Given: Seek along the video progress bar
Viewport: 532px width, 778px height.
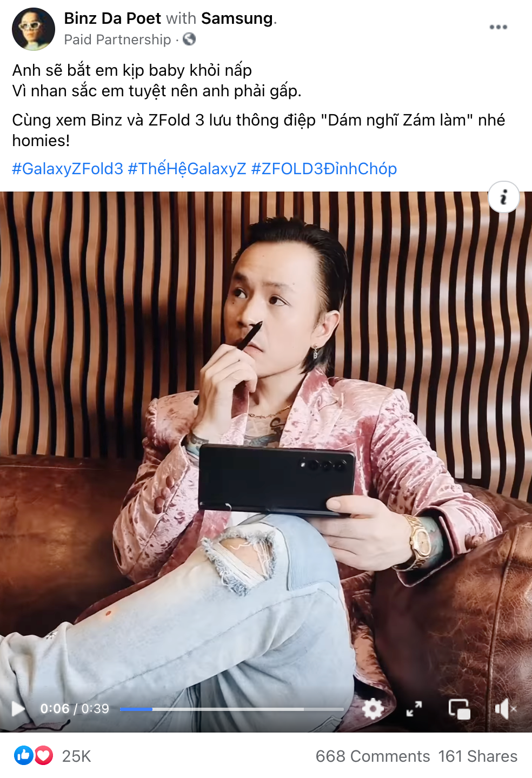Looking at the screenshot, I should [x=231, y=709].
